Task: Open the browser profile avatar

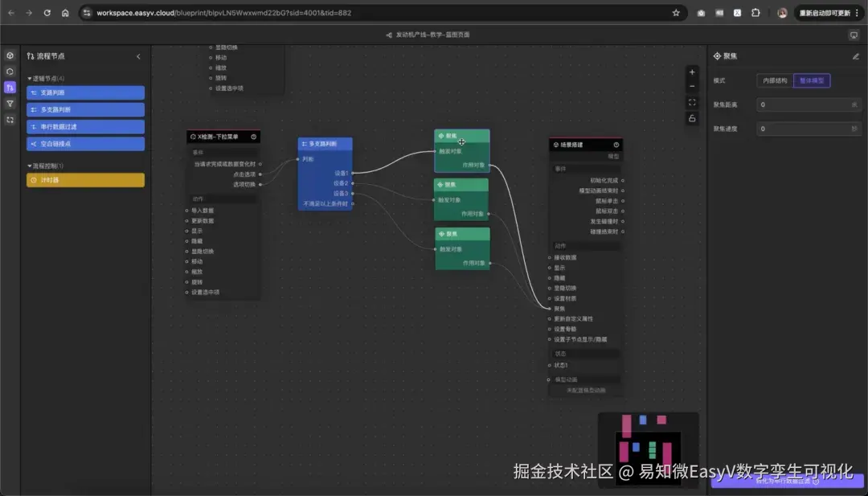Action: [x=782, y=13]
